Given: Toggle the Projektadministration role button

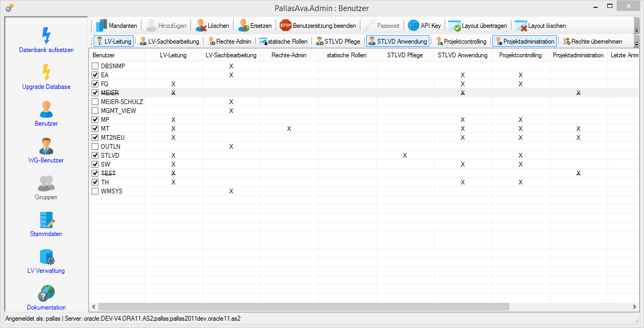Looking at the screenshot, I should pos(524,41).
